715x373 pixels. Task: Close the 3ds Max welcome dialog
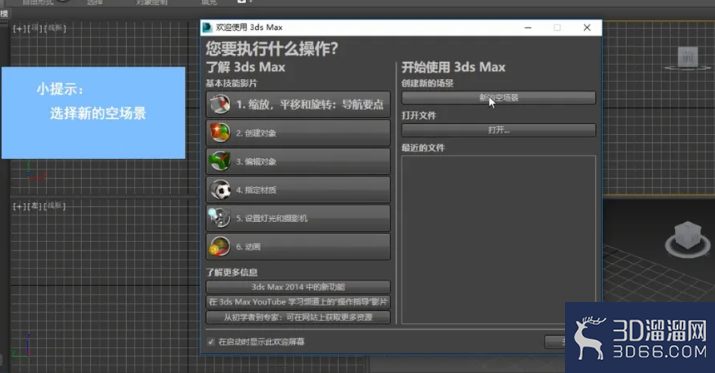587,28
